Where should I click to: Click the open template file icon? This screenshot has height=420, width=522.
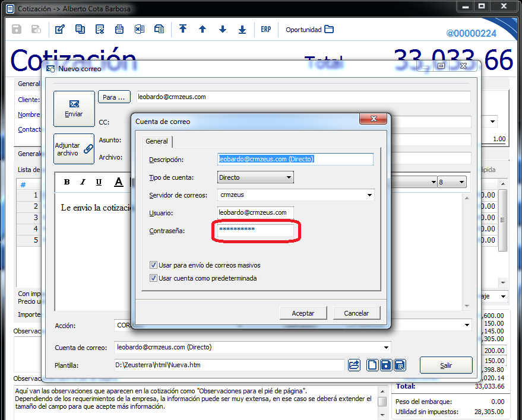point(354,365)
